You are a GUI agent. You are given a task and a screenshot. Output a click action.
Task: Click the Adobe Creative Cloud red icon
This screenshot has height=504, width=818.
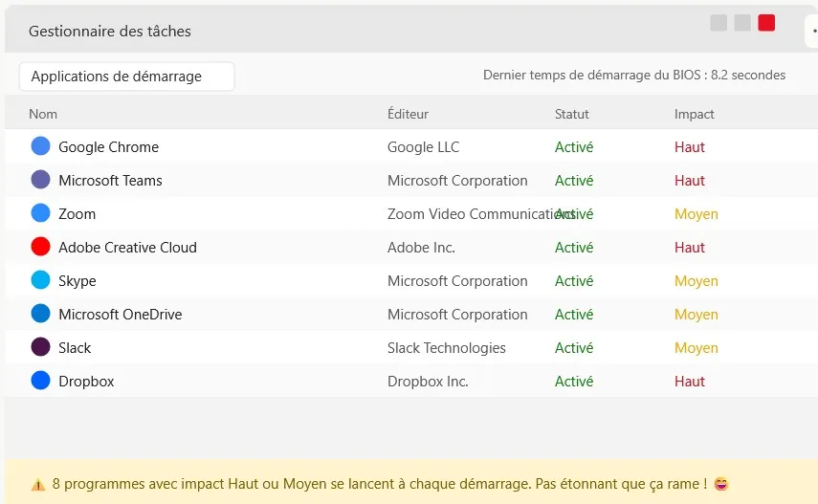(41, 246)
